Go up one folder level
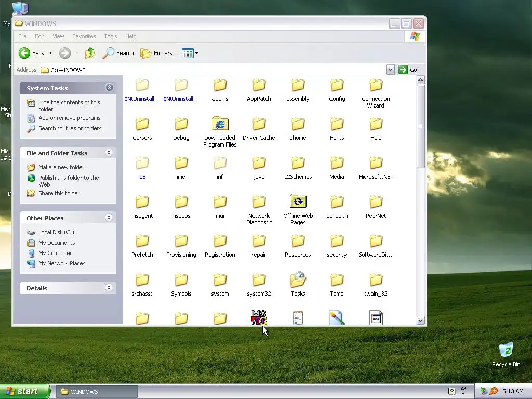 90,53
